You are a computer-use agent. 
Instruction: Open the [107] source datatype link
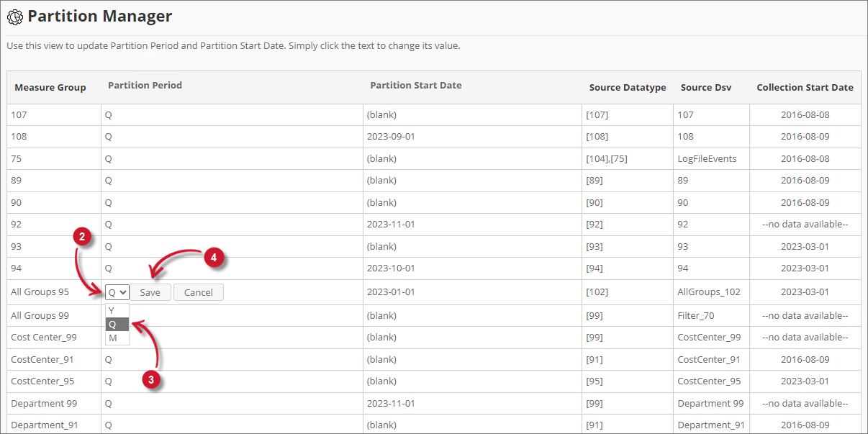(x=597, y=114)
